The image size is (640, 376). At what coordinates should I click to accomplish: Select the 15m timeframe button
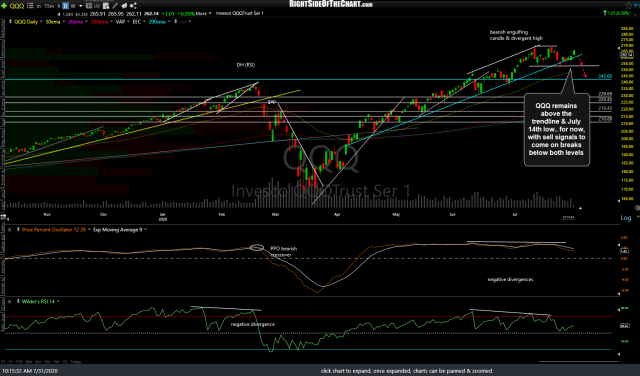[x=49, y=6]
